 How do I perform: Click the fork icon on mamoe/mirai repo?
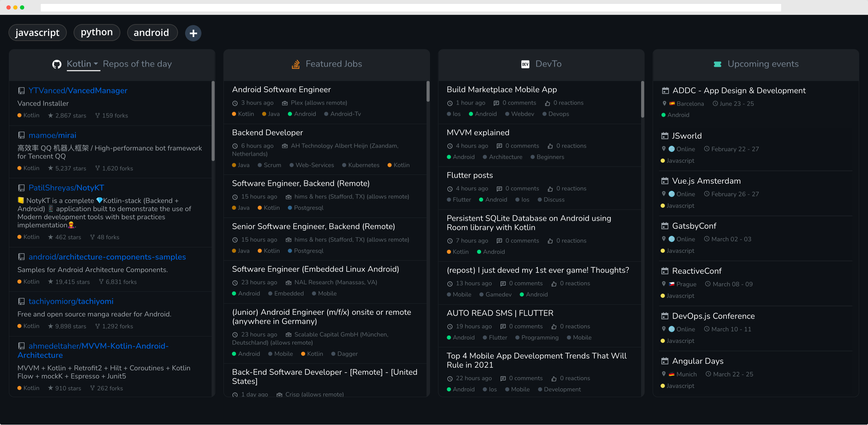pos(97,168)
